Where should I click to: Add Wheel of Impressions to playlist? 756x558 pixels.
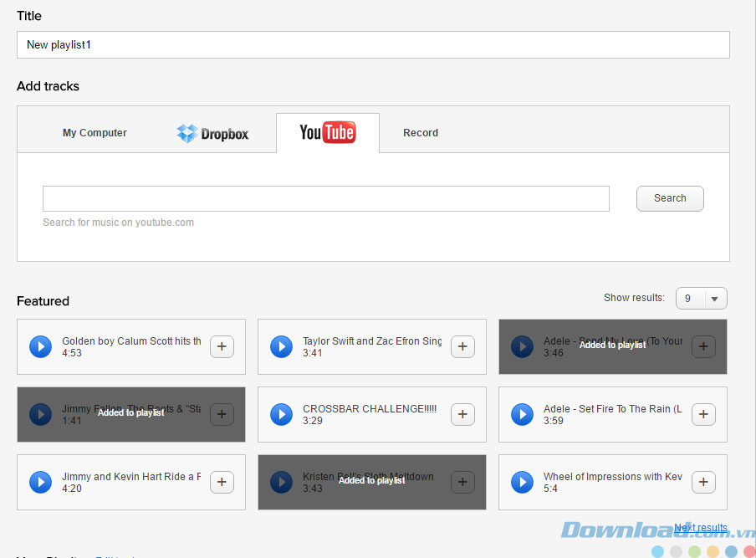703,482
